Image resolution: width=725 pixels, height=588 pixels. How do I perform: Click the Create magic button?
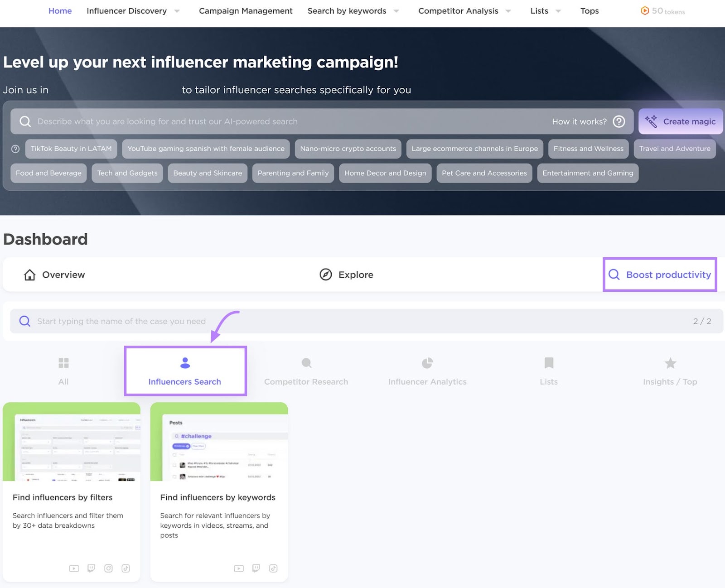[681, 121]
